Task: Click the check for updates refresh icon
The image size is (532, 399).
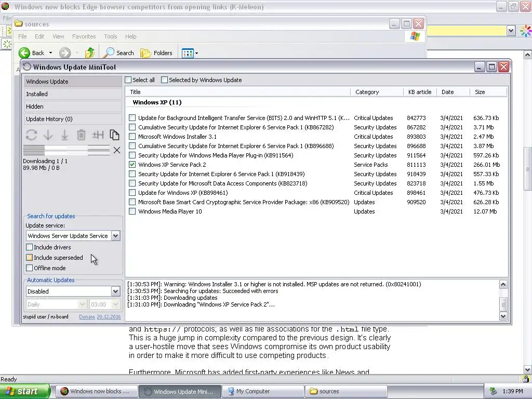Action: coord(31,135)
